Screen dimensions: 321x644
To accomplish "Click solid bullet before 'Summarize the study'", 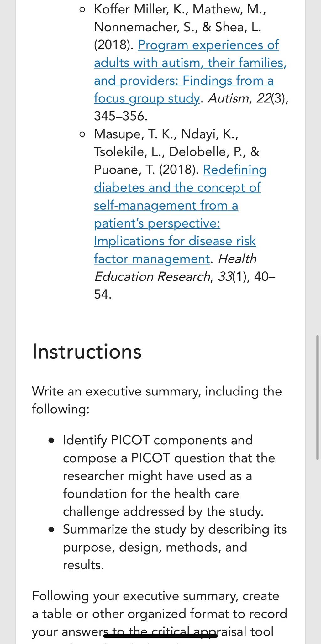I will [52, 530].
